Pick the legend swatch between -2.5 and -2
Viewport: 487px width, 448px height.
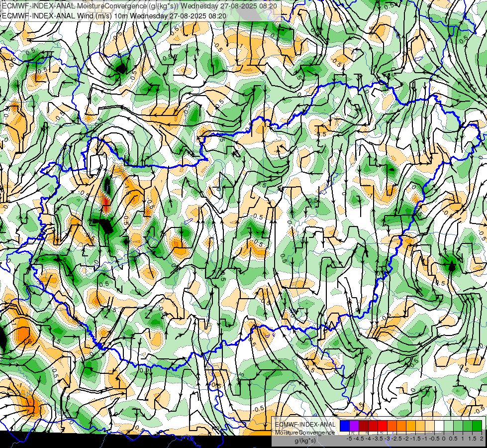pos(392,426)
